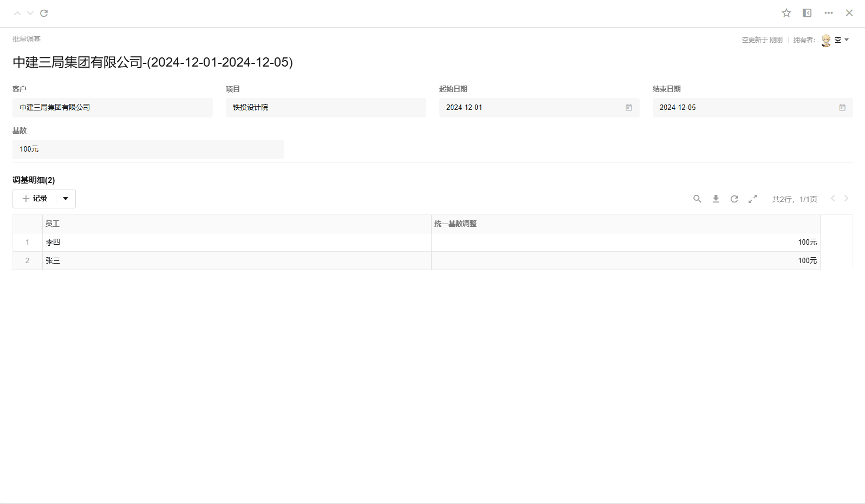Viewport: 865px width, 504px height.
Task: Expand the 记录 button dropdown arrow
Action: click(x=66, y=199)
